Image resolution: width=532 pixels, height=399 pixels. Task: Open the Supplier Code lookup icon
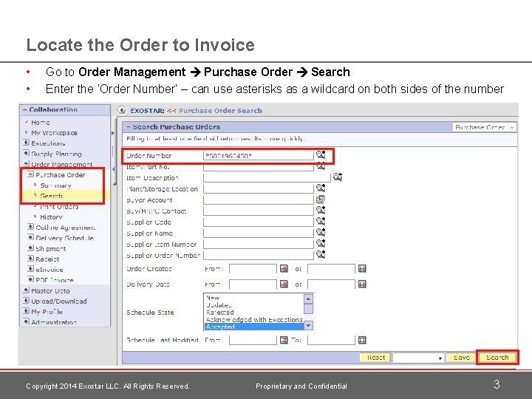(x=321, y=221)
